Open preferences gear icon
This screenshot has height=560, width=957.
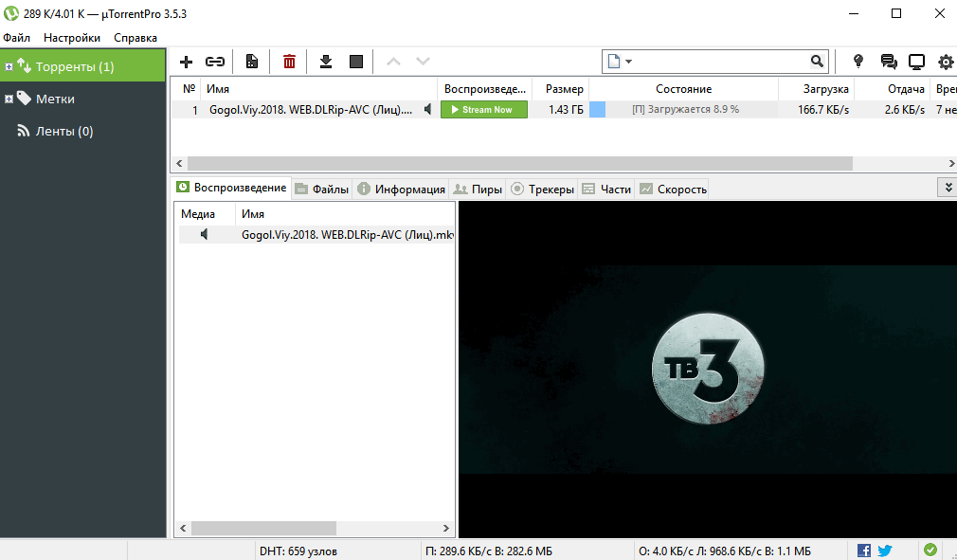[x=946, y=62]
